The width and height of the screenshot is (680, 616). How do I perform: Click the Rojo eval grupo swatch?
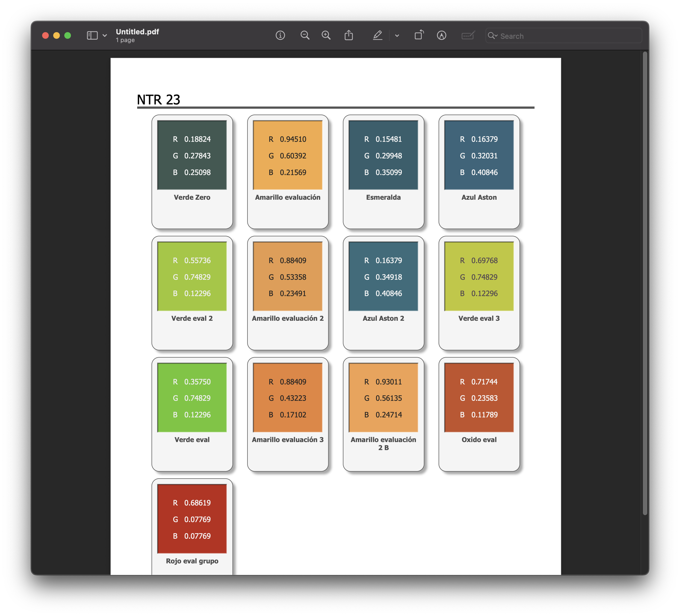click(x=192, y=519)
